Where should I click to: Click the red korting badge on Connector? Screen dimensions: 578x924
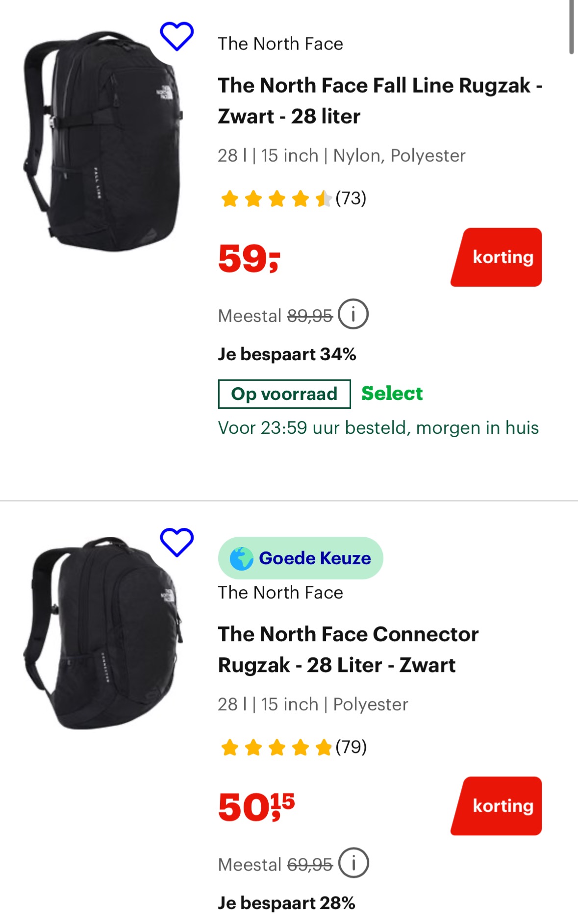(x=496, y=805)
